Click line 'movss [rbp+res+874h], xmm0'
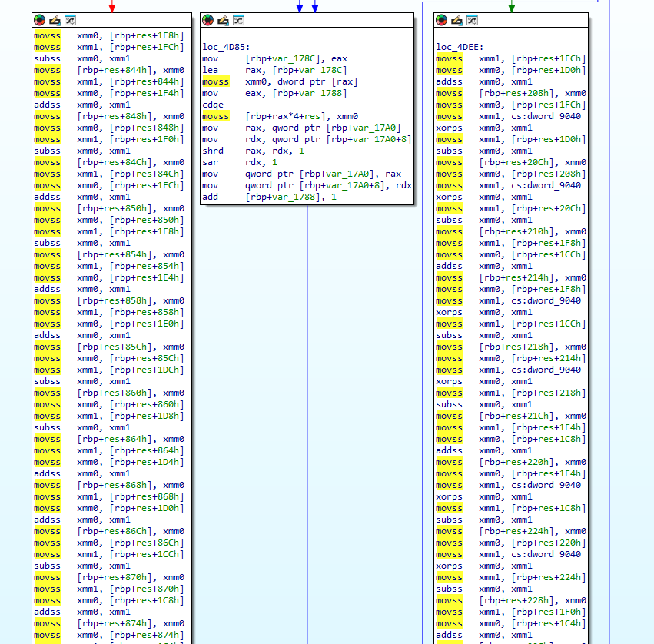This screenshot has height=644, width=654. point(109,623)
